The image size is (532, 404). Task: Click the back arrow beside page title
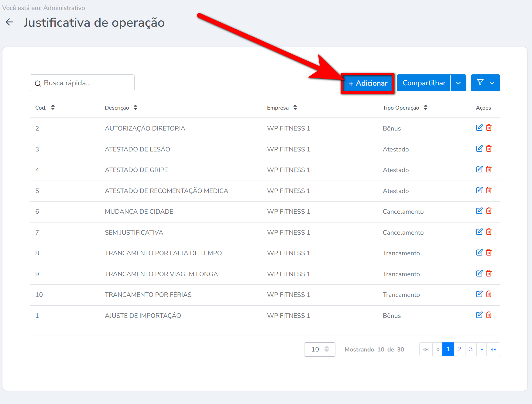tap(9, 22)
